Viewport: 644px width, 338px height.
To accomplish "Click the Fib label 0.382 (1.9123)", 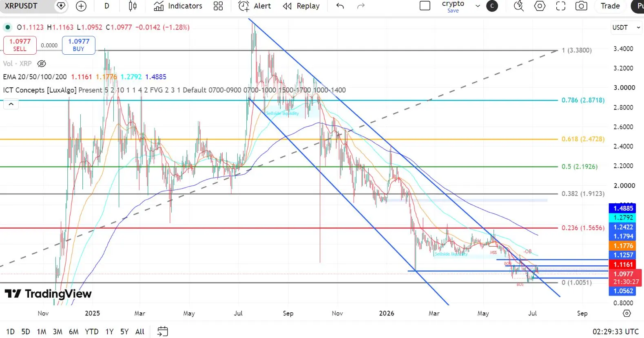I will 583,193.
